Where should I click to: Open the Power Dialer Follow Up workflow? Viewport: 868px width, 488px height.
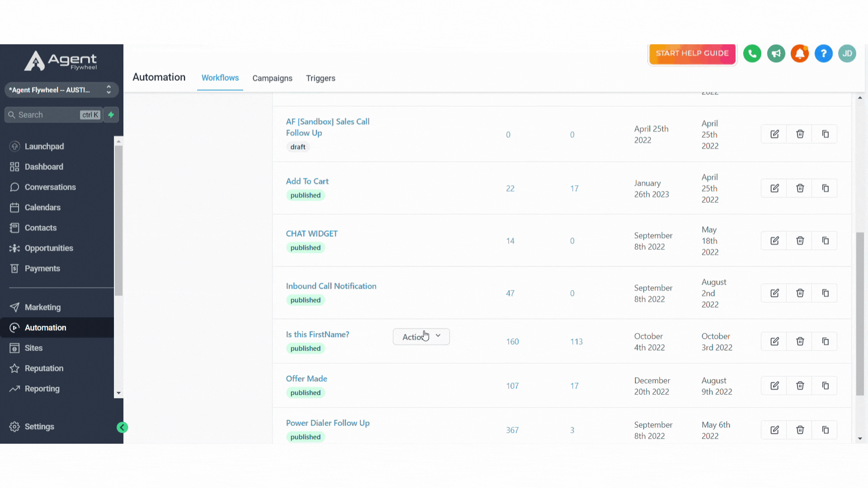point(327,423)
